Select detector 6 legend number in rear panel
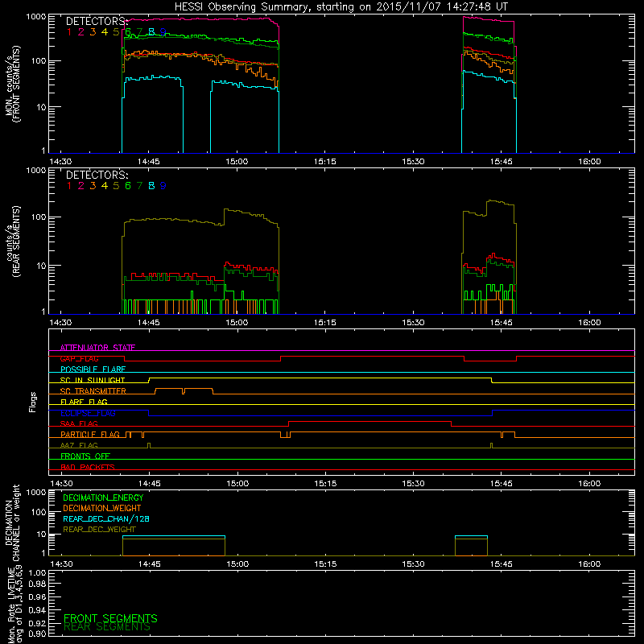 coord(128,186)
